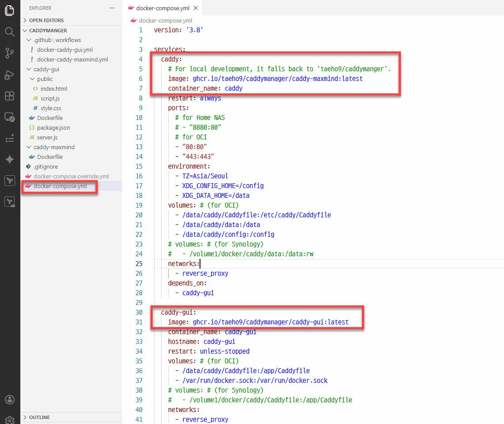Open docker-caddy-maxmind.yml workflow file
The height and width of the screenshot is (424, 504).
coord(72,59)
